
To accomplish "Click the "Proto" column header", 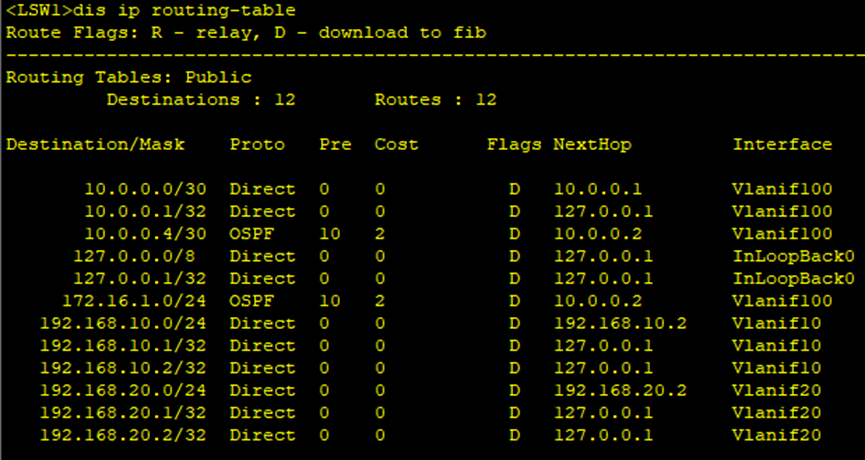I will click(257, 145).
